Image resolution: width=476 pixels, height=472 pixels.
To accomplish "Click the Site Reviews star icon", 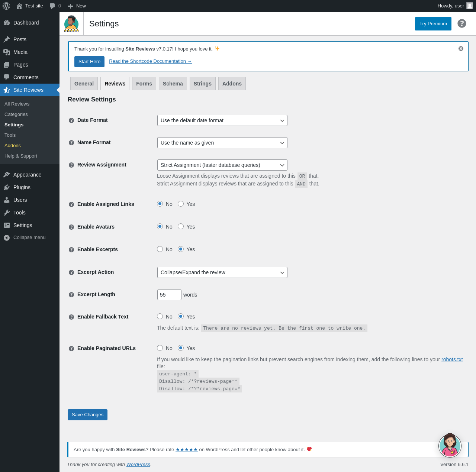I will click(x=7, y=90).
